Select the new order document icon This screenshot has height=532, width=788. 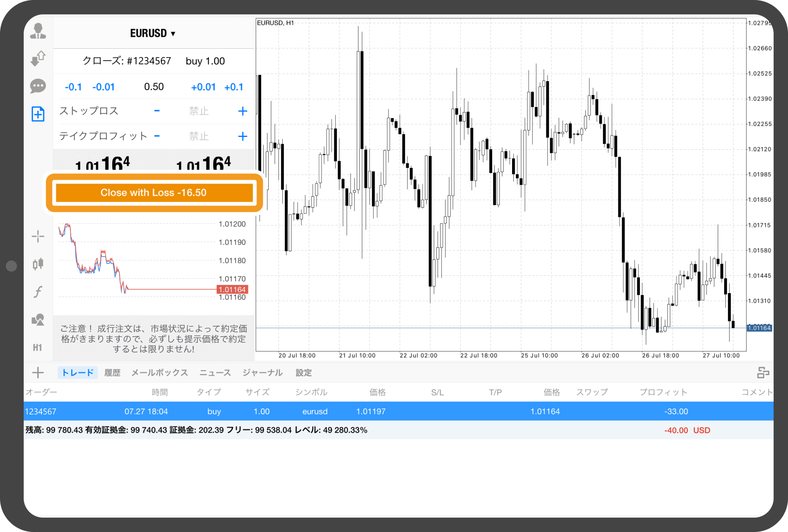click(x=38, y=114)
